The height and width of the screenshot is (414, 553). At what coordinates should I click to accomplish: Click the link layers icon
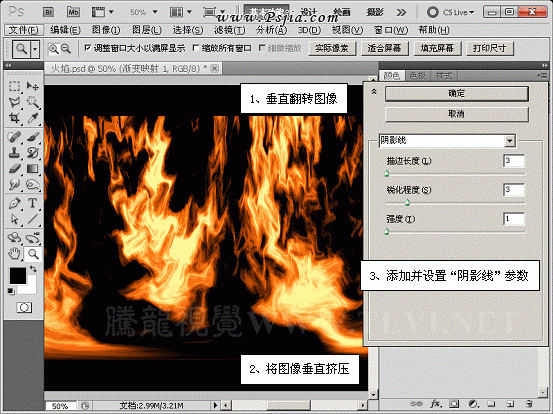[x=417, y=403]
